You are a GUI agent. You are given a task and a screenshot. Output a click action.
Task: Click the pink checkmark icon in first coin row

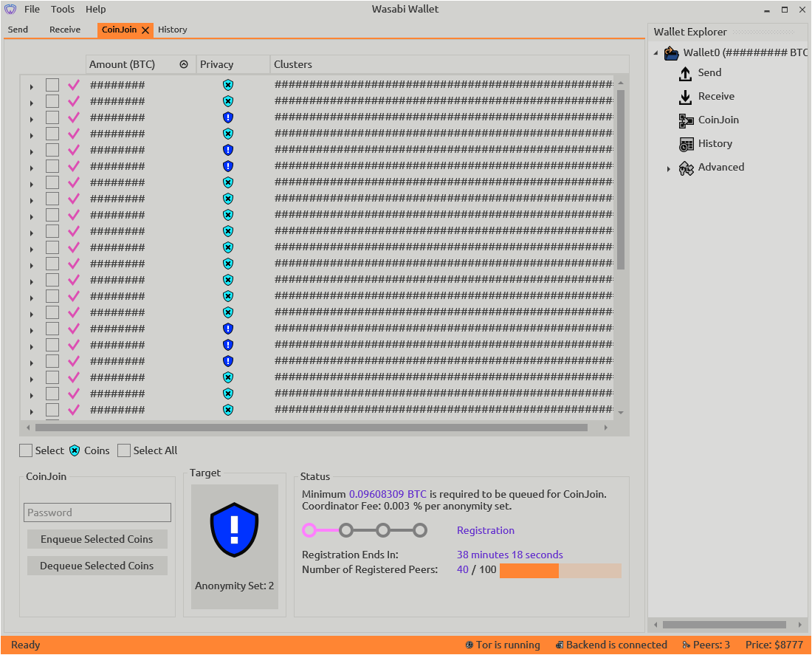point(74,84)
